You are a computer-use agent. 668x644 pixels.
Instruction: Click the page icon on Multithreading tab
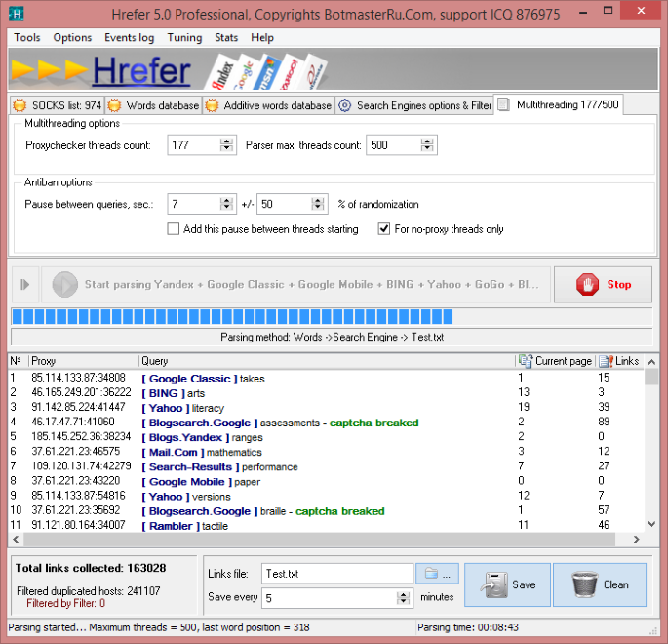[503, 104]
